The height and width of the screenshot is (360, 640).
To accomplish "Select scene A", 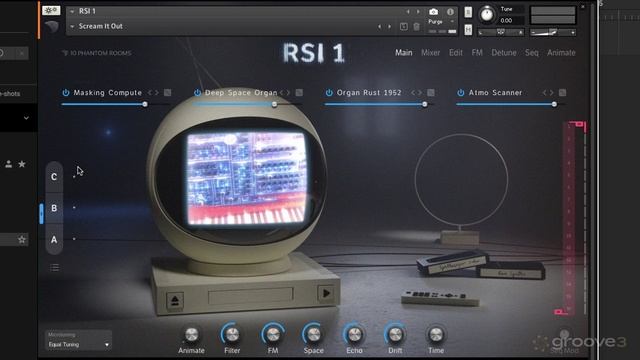I will coord(54,240).
